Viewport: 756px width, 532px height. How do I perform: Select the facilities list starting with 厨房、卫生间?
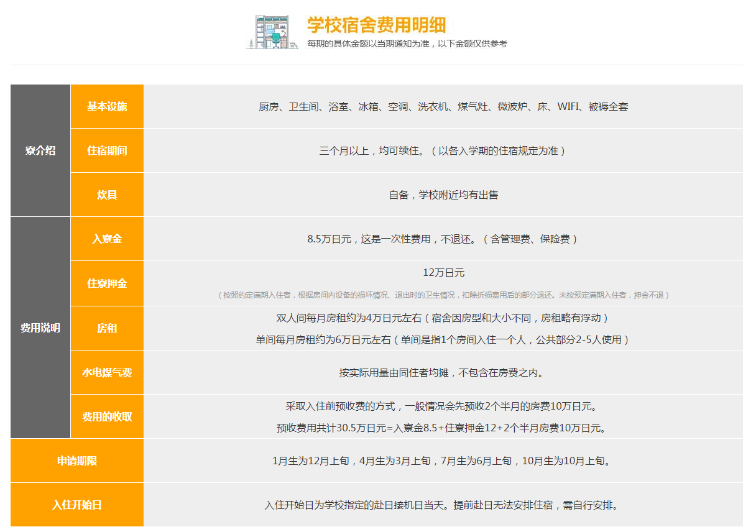coord(443,107)
